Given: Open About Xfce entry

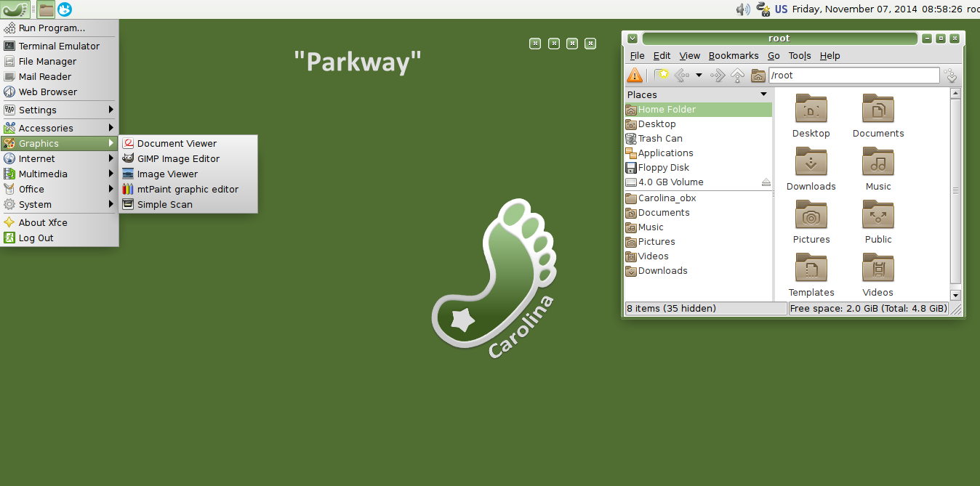Looking at the screenshot, I should [x=59, y=222].
